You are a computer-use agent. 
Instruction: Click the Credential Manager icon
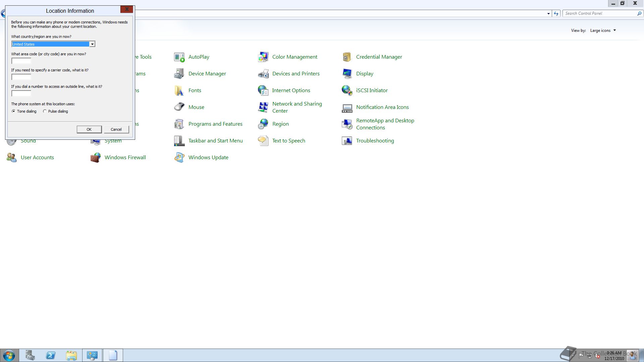coord(347,57)
